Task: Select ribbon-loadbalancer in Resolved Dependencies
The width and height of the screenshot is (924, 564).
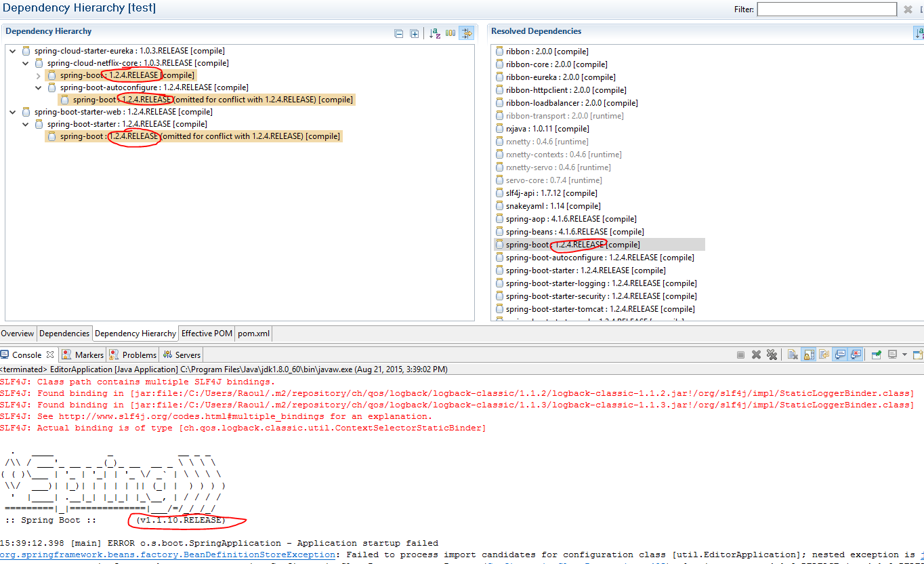Action: 566,103
